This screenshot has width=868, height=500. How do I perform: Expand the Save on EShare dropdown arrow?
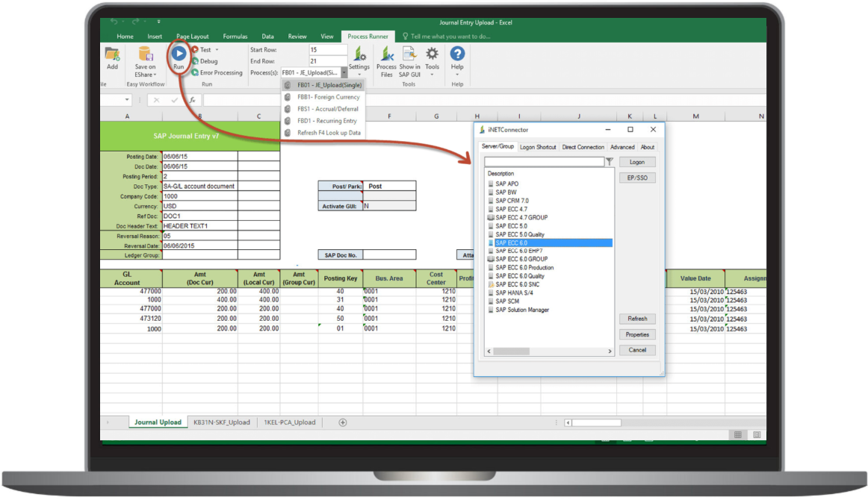[x=155, y=75]
